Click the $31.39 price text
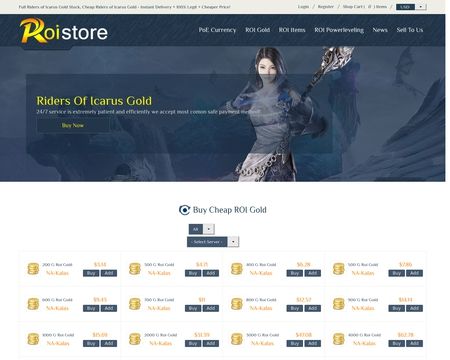This screenshot has width=450, height=360. pyautogui.click(x=202, y=335)
